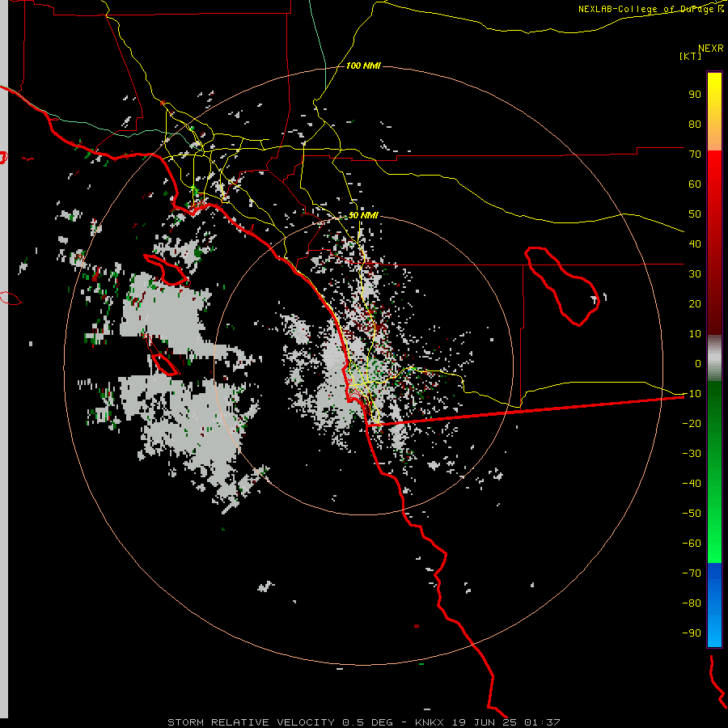The height and width of the screenshot is (728, 728).
Task: Click the 70 value on the velocity scale
Action: [695, 154]
